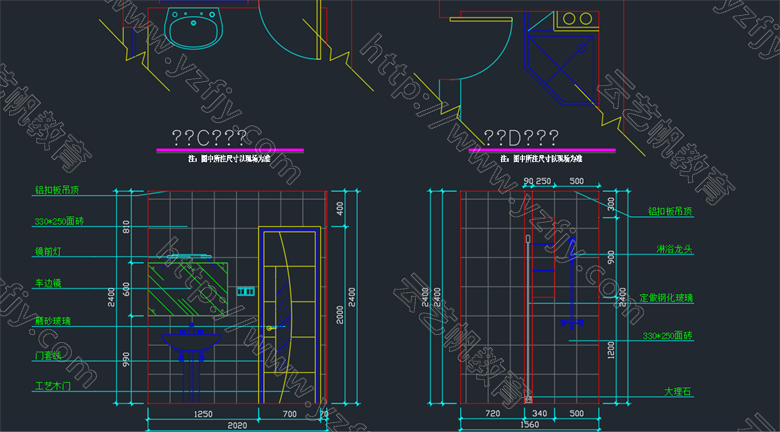Screen dimensions: 780x432
Task: Click the '定做钢化玻璃' annotation label
Action: coord(666,298)
